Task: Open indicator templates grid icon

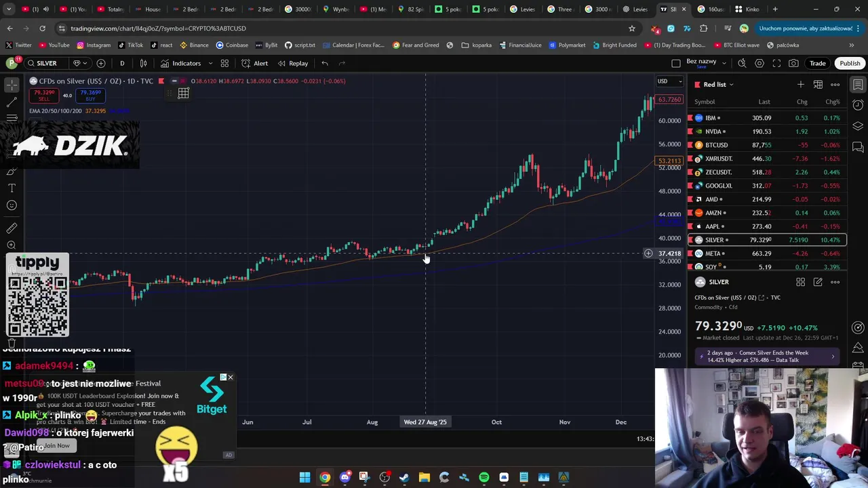Action: pyautogui.click(x=226, y=63)
